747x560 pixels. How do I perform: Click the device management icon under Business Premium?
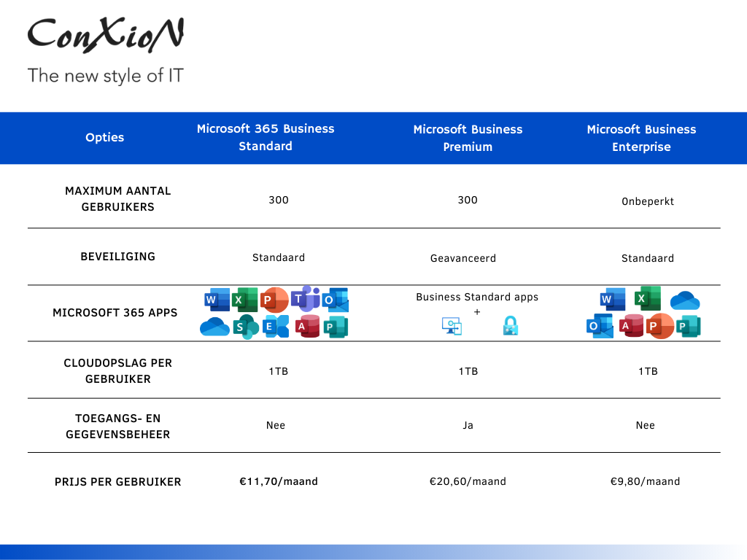pyautogui.click(x=452, y=326)
